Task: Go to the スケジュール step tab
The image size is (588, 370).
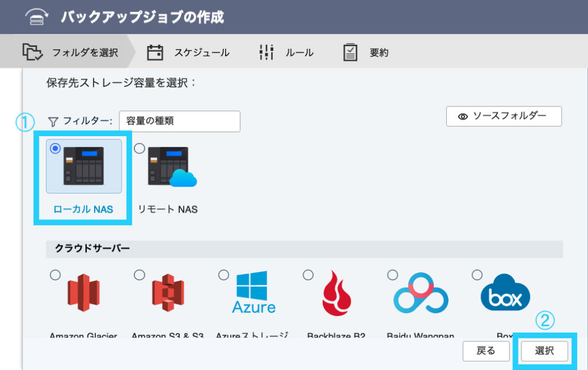Action: tap(188, 52)
